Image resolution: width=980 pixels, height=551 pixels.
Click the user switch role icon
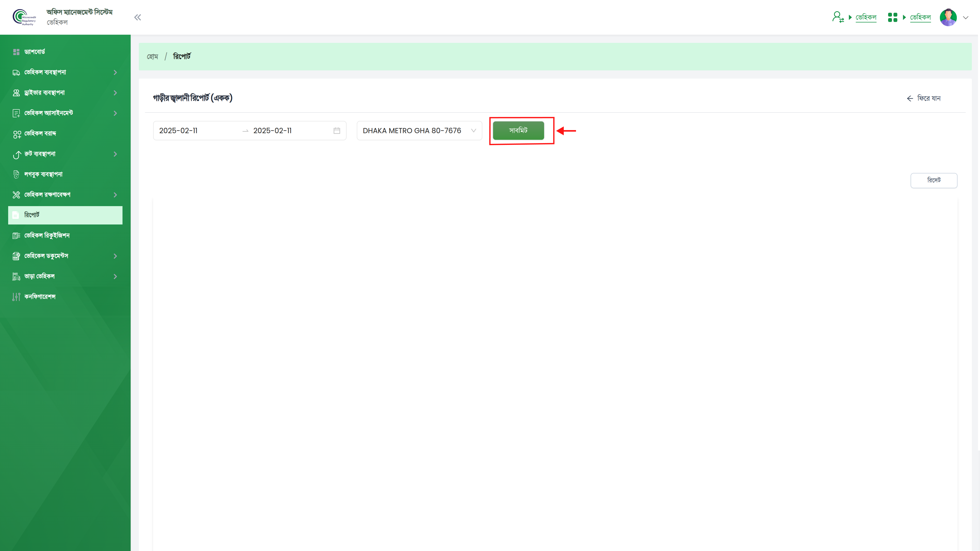(838, 17)
